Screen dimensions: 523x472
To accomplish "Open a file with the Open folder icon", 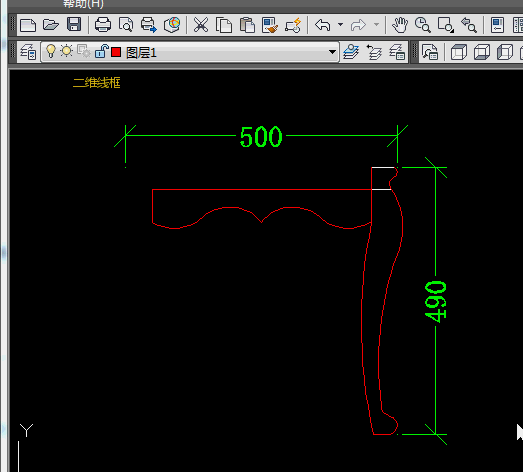I will [51, 25].
